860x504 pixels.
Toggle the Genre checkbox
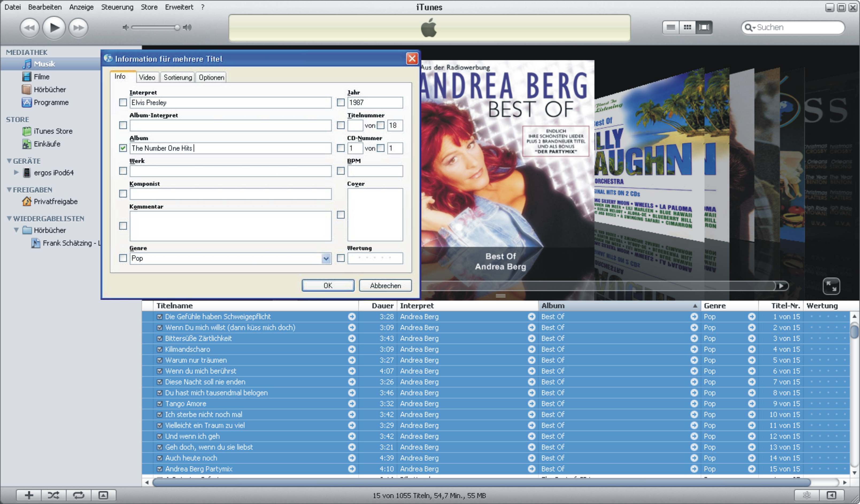pos(123,258)
